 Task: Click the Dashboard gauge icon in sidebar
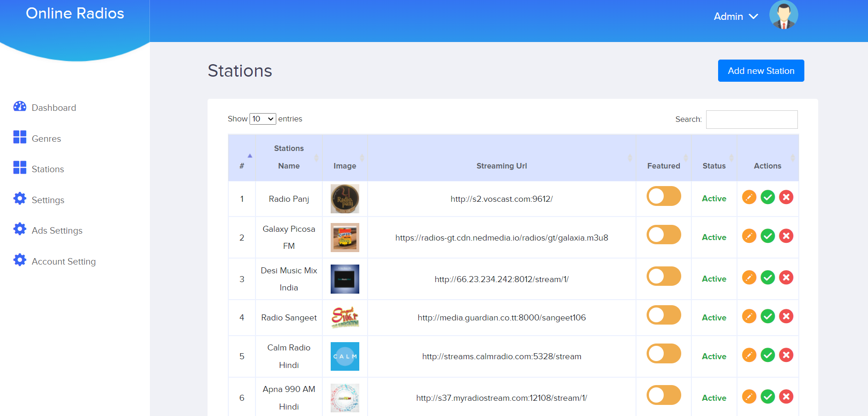(x=20, y=107)
